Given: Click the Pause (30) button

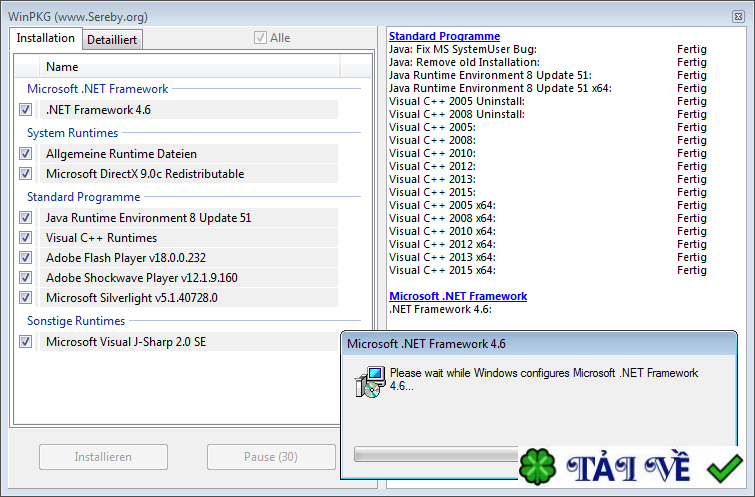Looking at the screenshot, I should tap(271, 457).
